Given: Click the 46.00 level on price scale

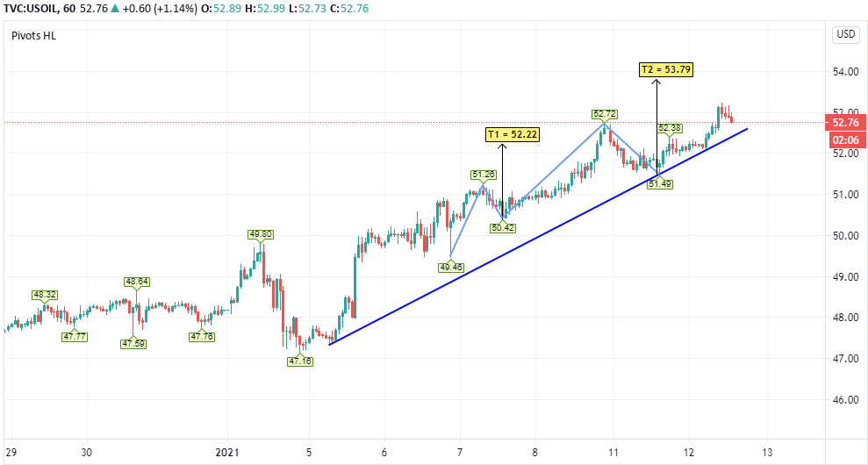Looking at the screenshot, I should 844,400.
